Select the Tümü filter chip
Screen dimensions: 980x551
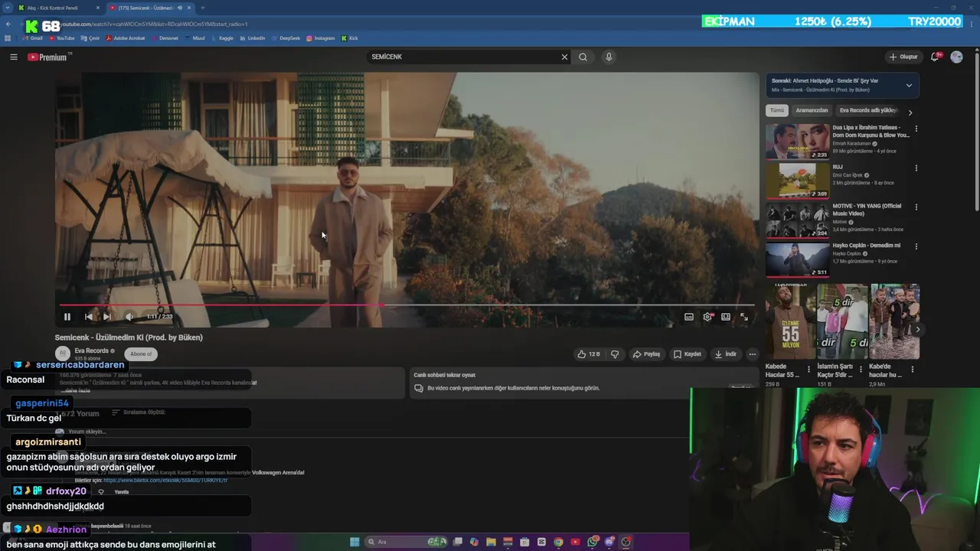coord(777,110)
